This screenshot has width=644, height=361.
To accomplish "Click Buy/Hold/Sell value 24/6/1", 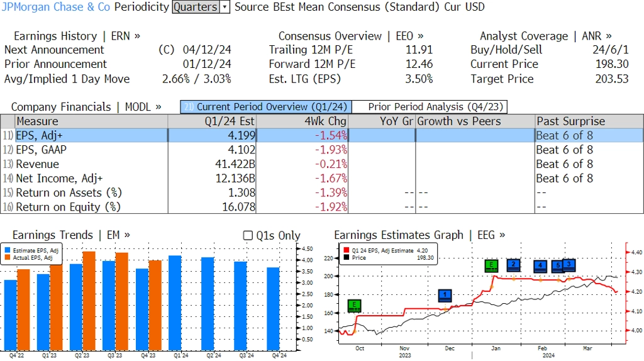I will [610, 50].
